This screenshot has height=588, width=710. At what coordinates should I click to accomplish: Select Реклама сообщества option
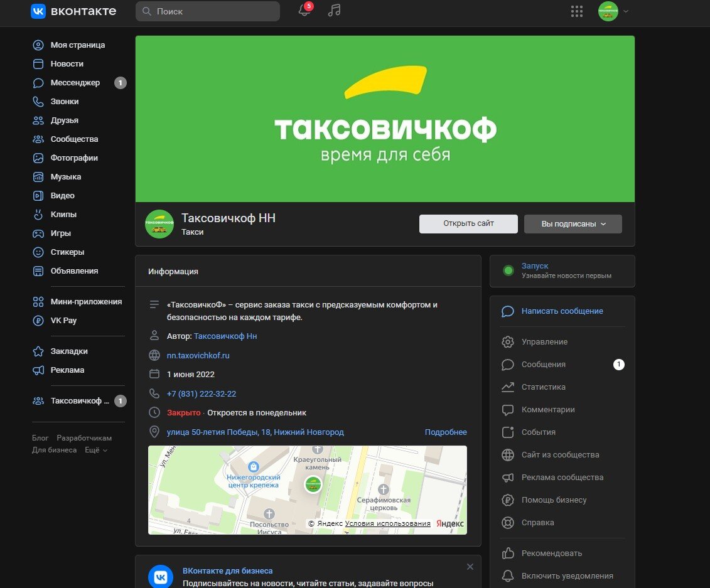(x=562, y=477)
